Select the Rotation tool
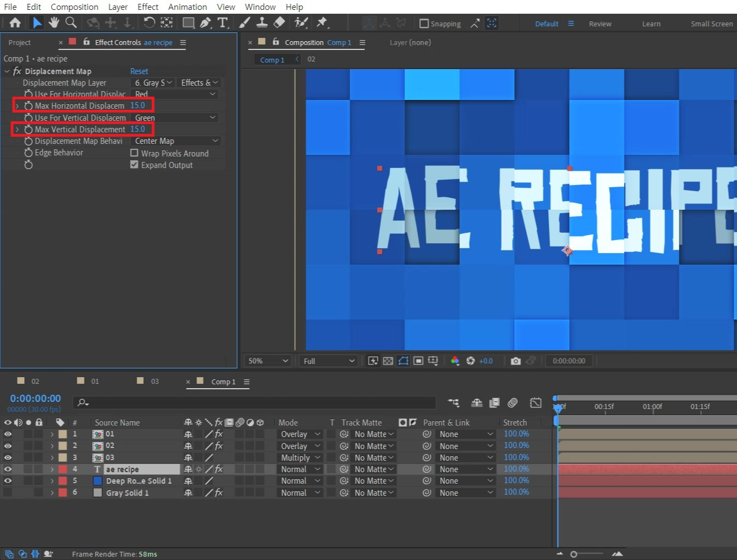The width and height of the screenshot is (737, 560). [149, 23]
